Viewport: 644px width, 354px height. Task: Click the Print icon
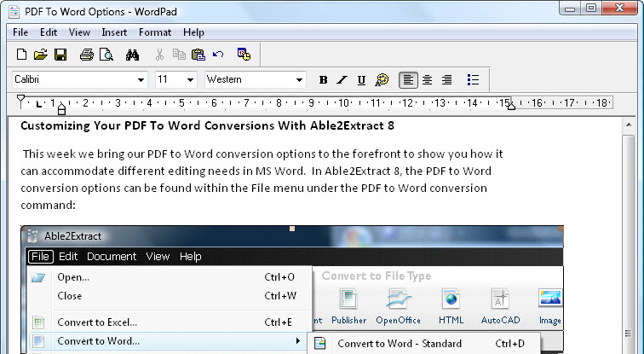[87, 55]
